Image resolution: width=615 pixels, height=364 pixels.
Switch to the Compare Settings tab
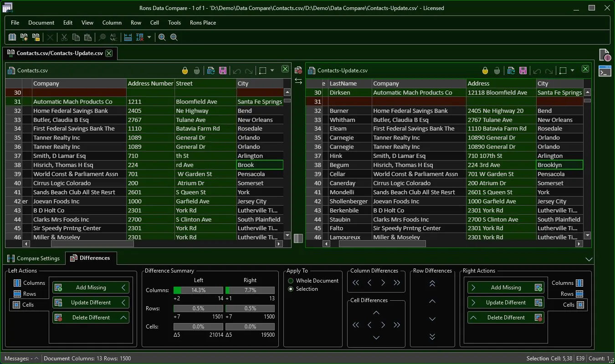(34, 258)
